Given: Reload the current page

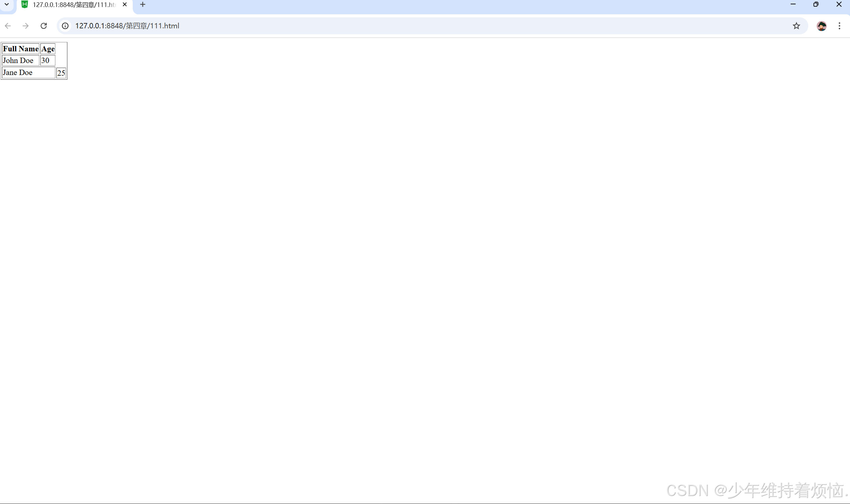Looking at the screenshot, I should click(43, 26).
